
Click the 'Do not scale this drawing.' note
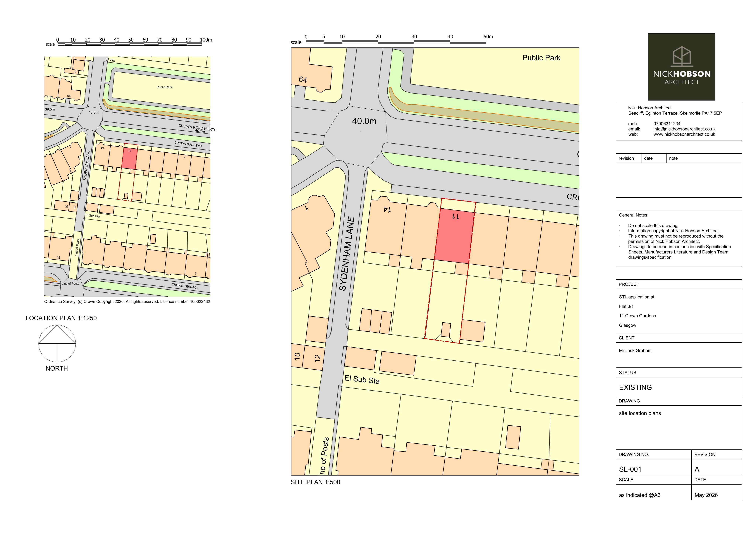point(653,225)
